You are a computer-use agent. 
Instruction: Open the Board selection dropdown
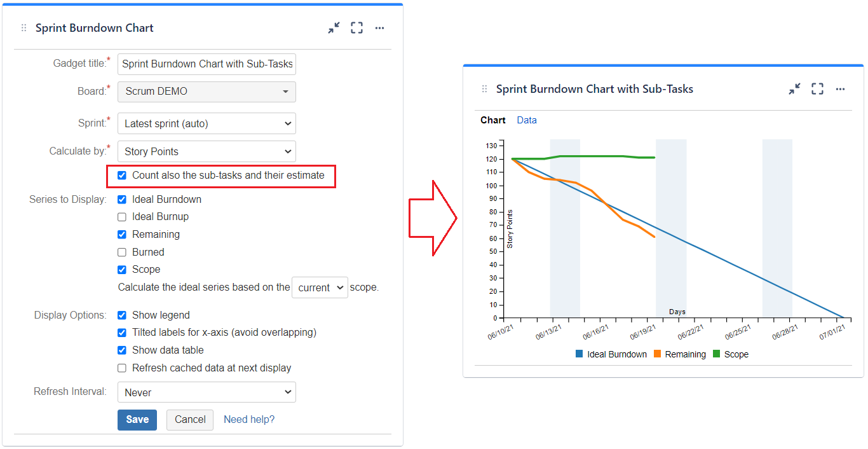coord(207,92)
